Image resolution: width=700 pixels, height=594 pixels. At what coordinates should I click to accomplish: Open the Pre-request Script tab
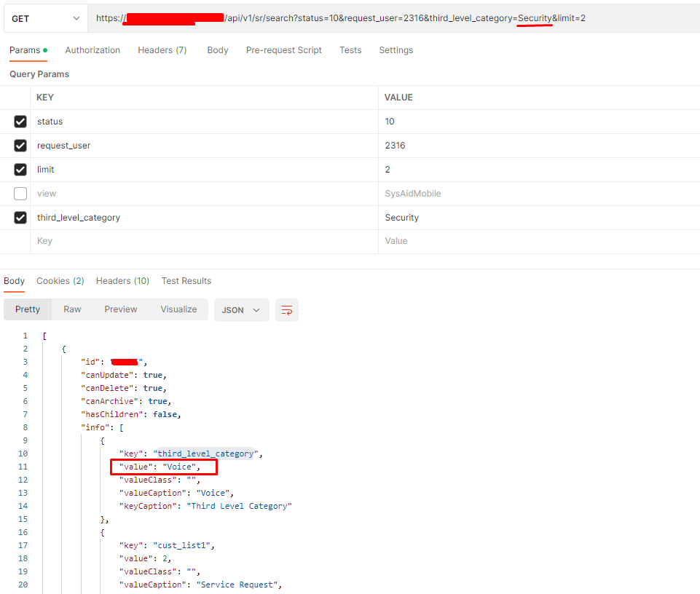pyautogui.click(x=283, y=50)
